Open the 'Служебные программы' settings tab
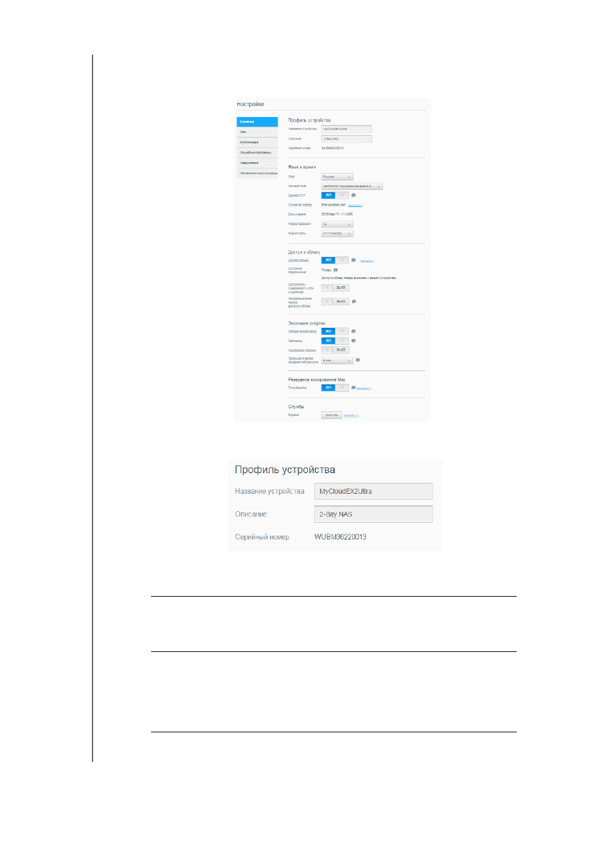Image resolution: width=613 pixels, height=868 pixels. coord(257,152)
